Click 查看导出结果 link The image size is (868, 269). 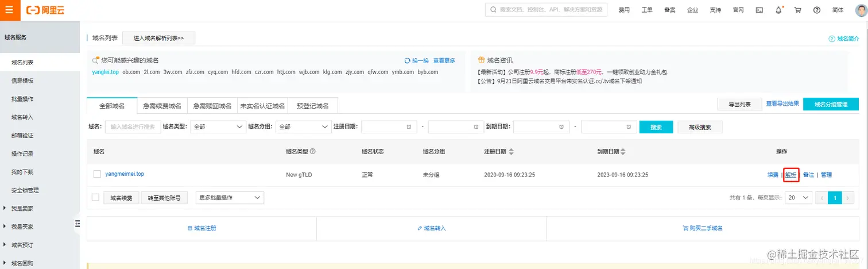click(782, 103)
